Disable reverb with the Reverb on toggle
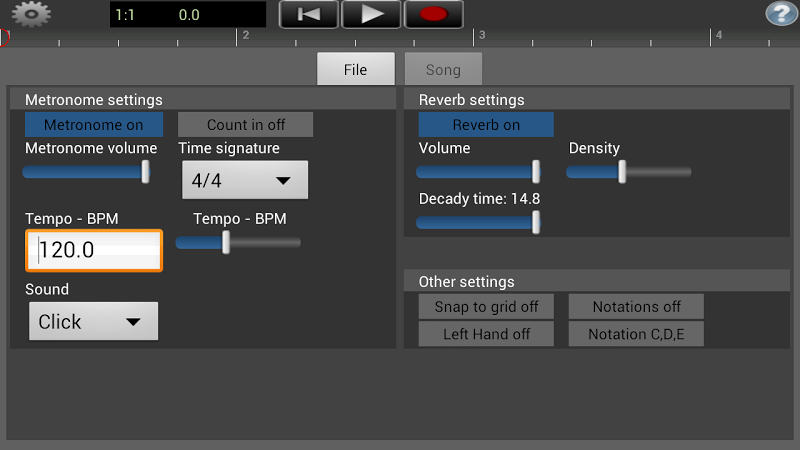This screenshot has width=800, height=450. [x=486, y=125]
